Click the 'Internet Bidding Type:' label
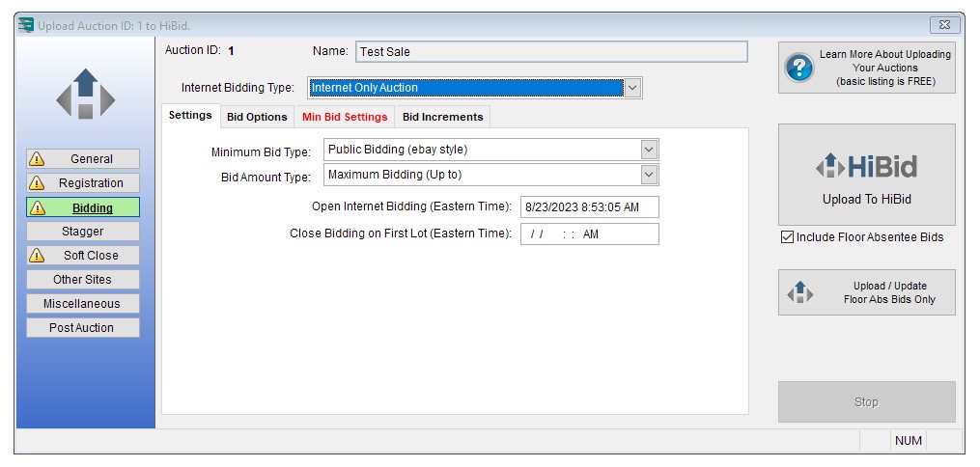The width and height of the screenshot is (980, 467). click(238, 88)
